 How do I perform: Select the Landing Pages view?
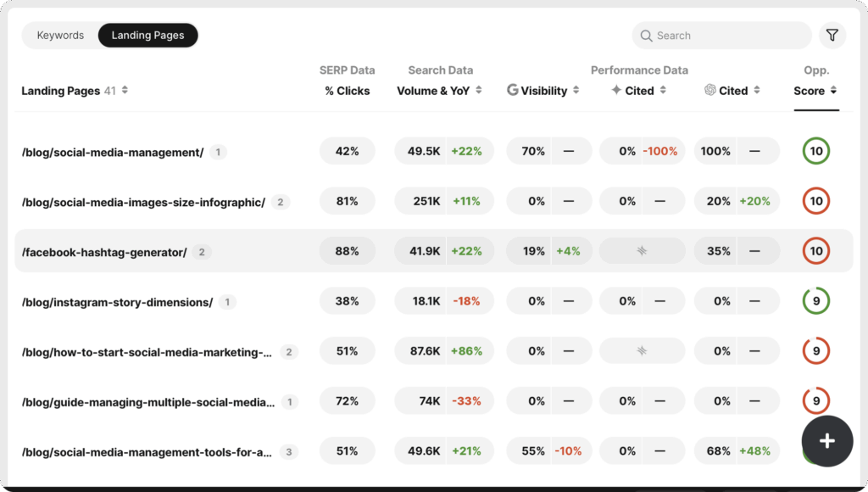point(148,36)
